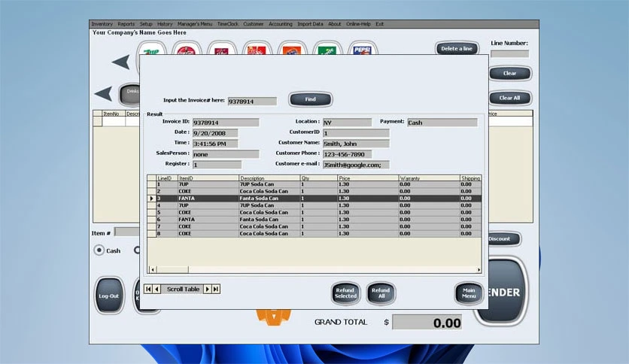629x364 pixels.
Task: Click left arrow of table horizontal scrollbar
Action: coord(153,270)
